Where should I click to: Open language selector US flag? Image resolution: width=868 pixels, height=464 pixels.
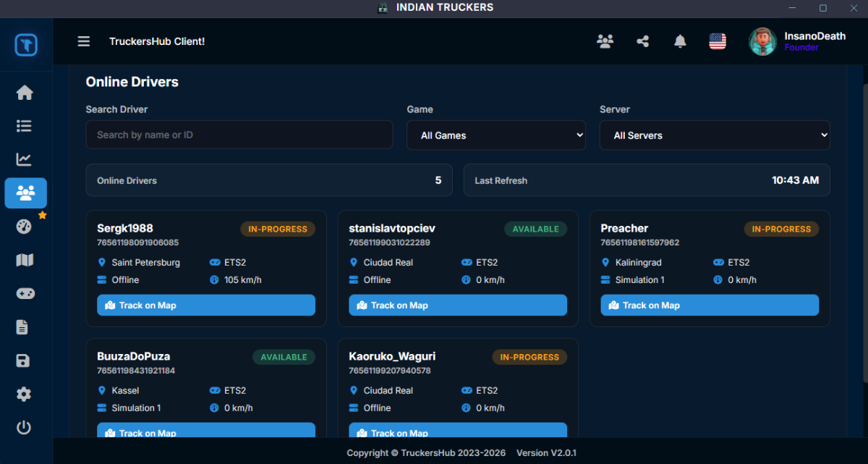click(718, 41)
